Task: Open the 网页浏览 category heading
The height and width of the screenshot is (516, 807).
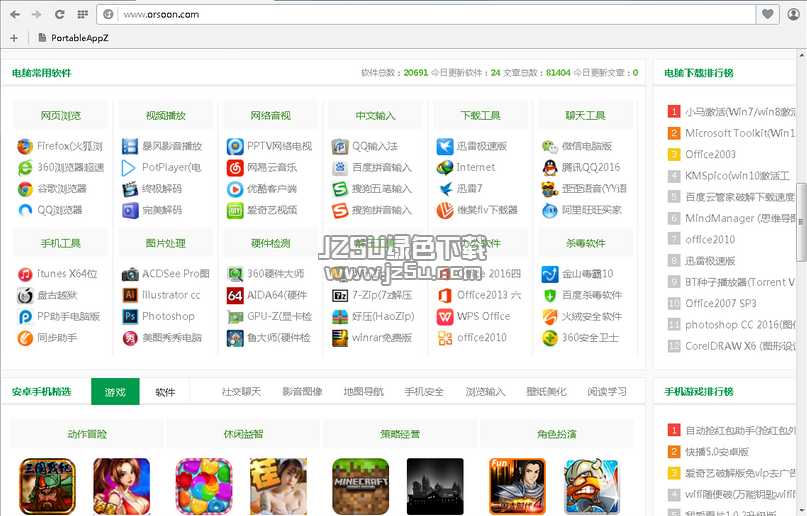Action: pyautogui.click(x=61, y=115)
